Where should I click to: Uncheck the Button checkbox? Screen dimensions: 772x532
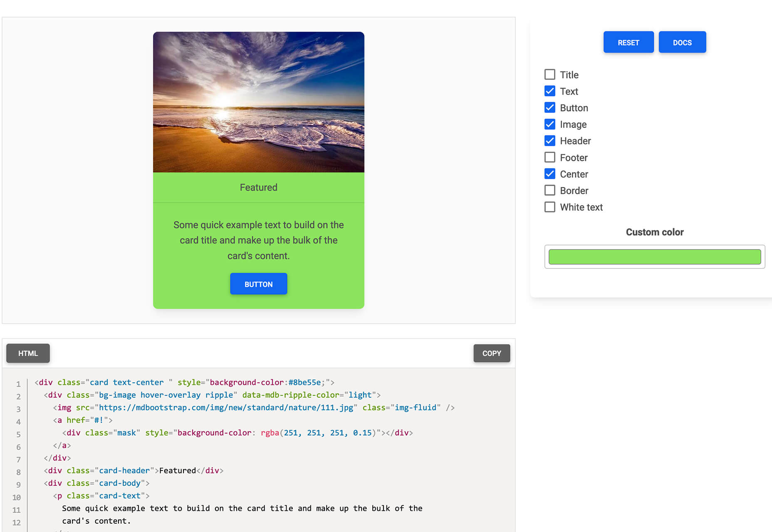click(x=549, y=108)
